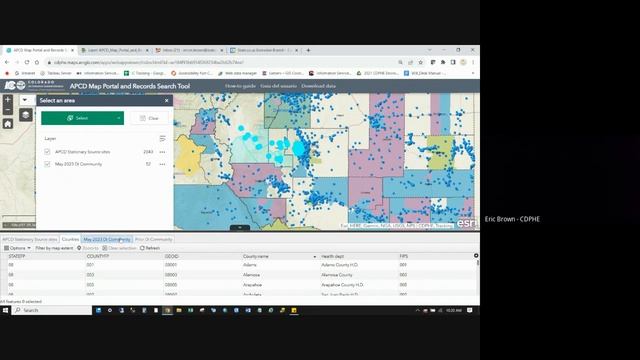This screenshot has width=640, height=360.
Task: Click the FIPS column header
Action: 403,256
